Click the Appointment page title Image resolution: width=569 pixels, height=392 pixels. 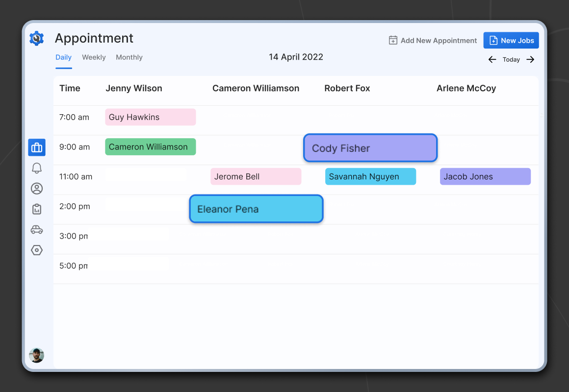coord(94,38)
